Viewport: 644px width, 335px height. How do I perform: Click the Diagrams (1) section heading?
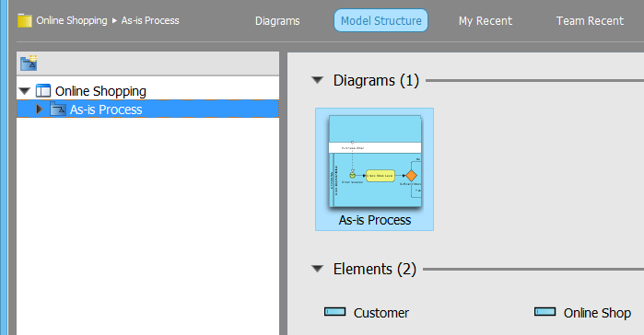pos(376,80)
